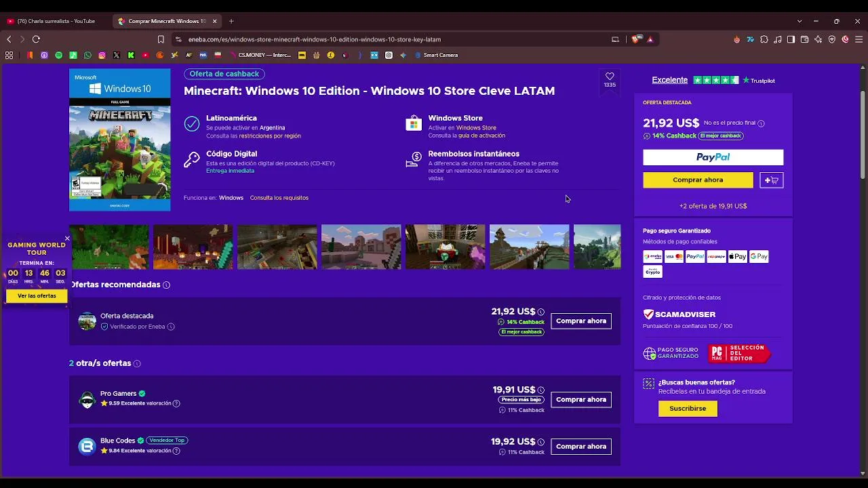Viewport: 868px width, 488px height.
Task: Open Minecraft Windows 10 cover image
Action: 120,140
